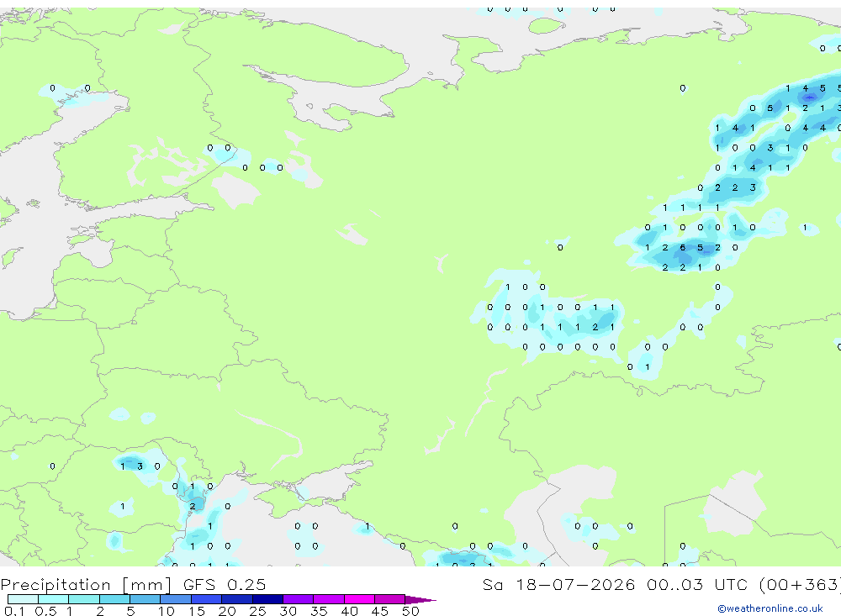The width and height of the screenshot is (841, 616).
Task: Select the 5–10 mm legend color swatch
Action: (145, 599)
